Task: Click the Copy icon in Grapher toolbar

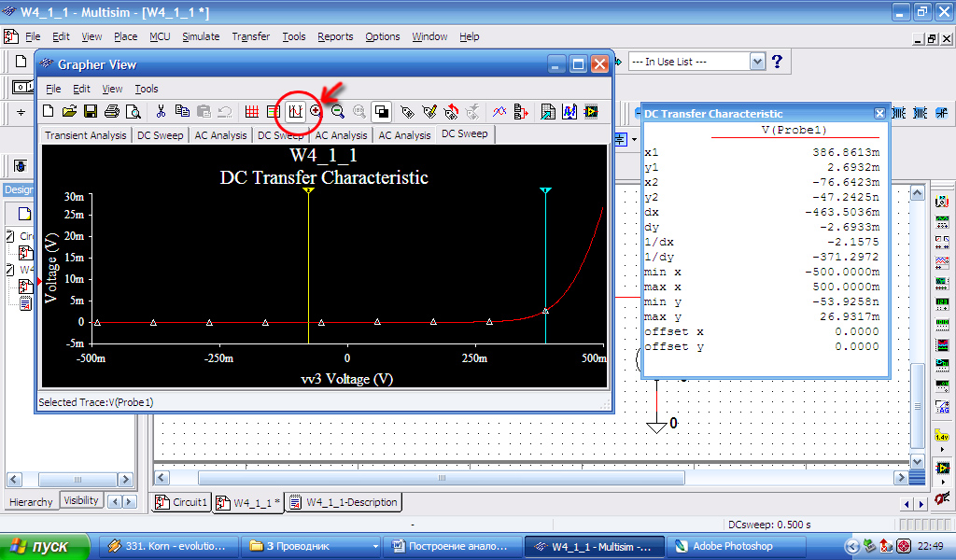Action: [182, 111]
